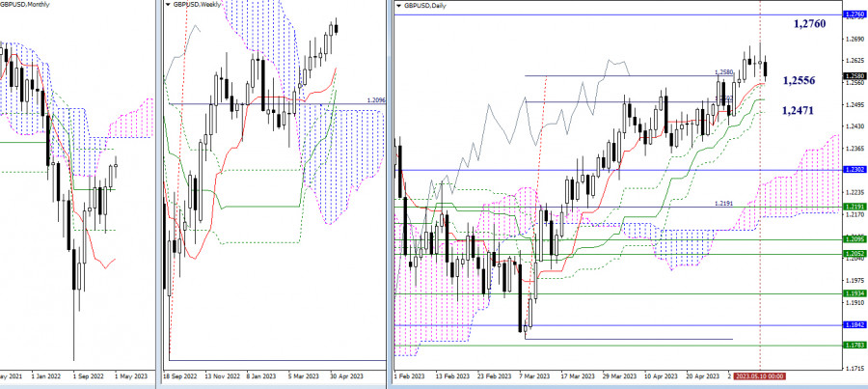
Task: Click the 29 Mar 2023 date on Daily axis
Action: pos(622,376)
